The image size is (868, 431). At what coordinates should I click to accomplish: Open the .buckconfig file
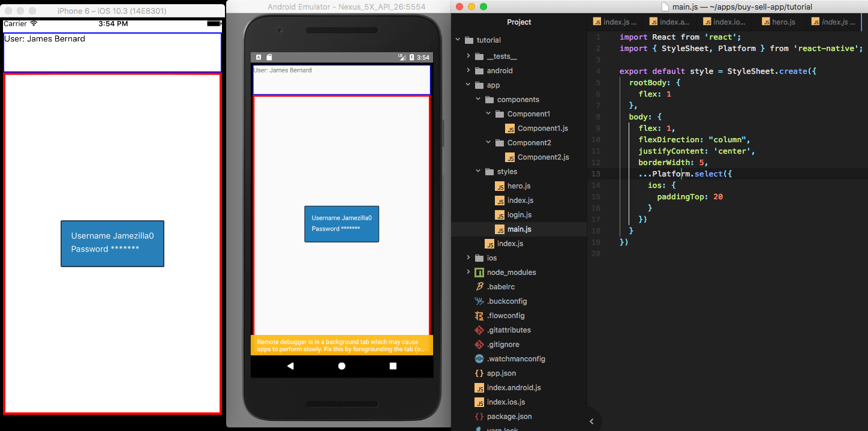click(x=507, y=301)
